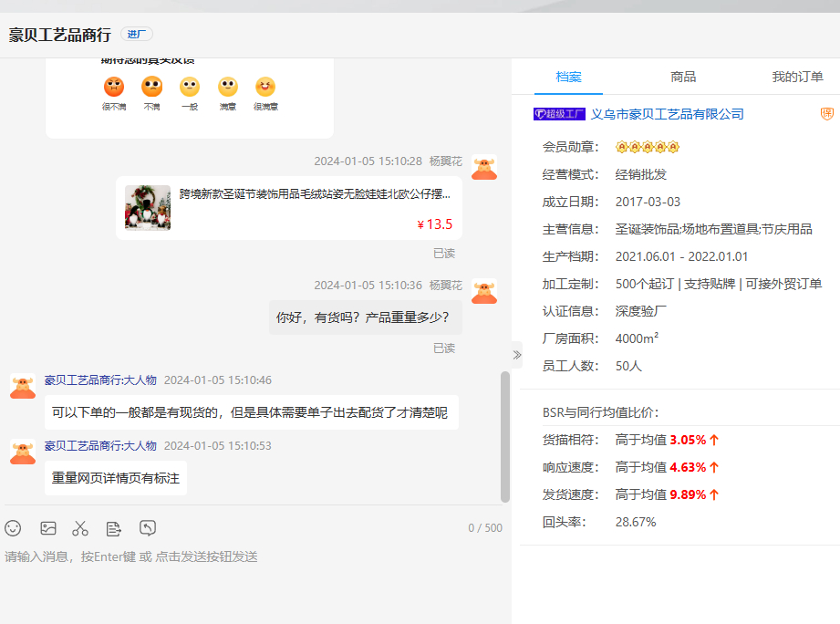Image resolution: width=840 pixels, height=624 pixels.
Task: Switch to the 商品 tab
Action: tap(683, 77)
